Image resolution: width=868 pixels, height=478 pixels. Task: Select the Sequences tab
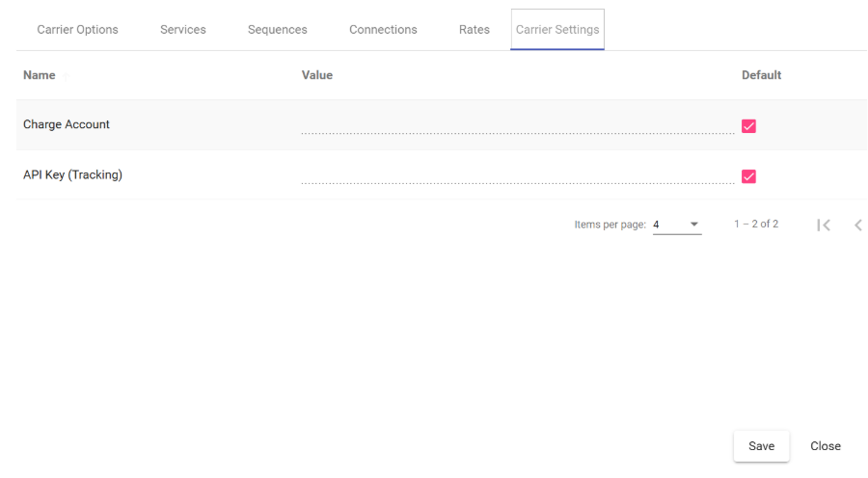[278, 29]
